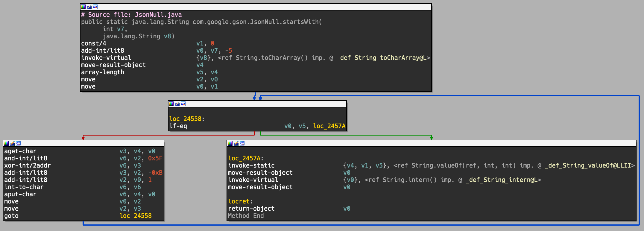
Task: Click the literal 1 in 'add-int/lit8 v2, v0, 1'
Action: tap(150, 180)
